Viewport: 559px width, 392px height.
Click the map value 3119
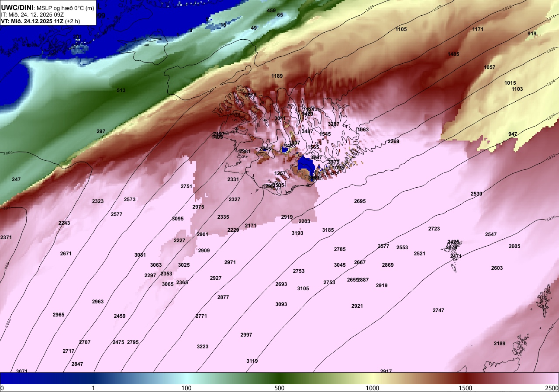(252, 361)
